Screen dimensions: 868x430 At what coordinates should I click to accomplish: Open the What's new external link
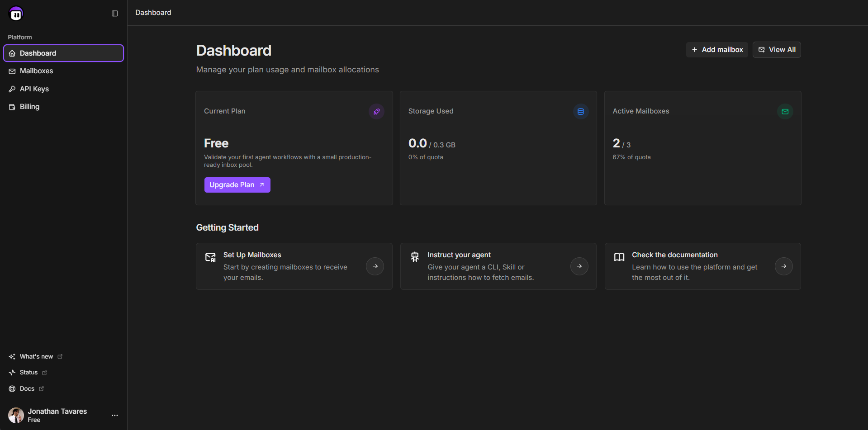pos(36,357)
